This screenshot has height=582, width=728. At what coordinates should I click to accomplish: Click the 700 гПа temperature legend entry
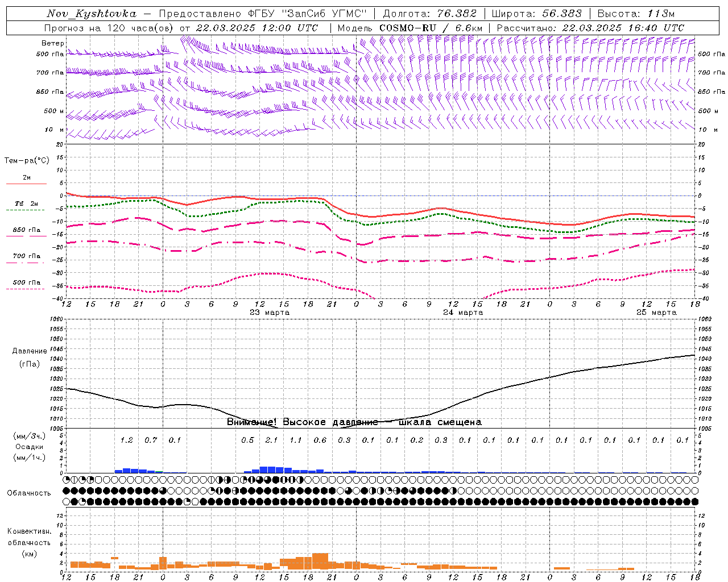(27, 256)
